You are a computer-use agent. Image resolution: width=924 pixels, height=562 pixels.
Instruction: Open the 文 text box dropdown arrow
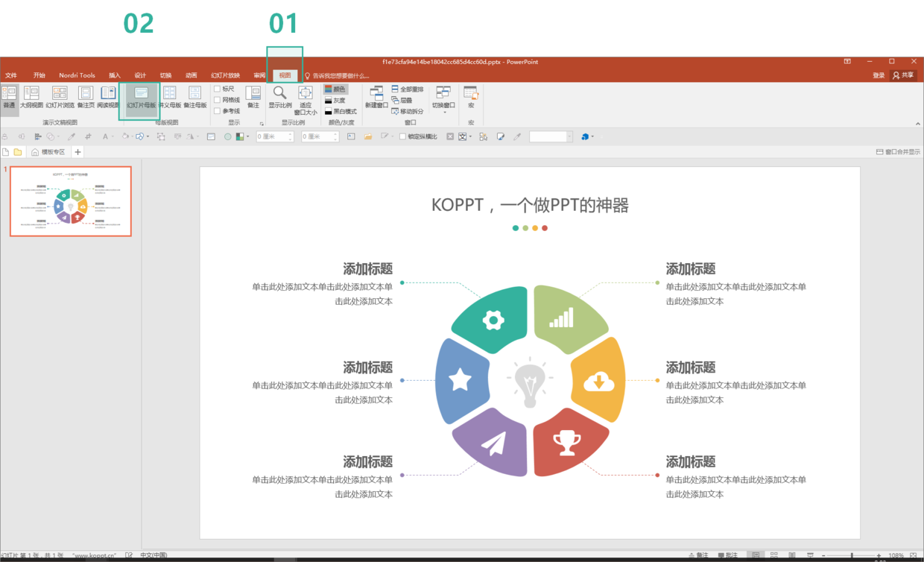pyautogui.click(x=470, y=136)
